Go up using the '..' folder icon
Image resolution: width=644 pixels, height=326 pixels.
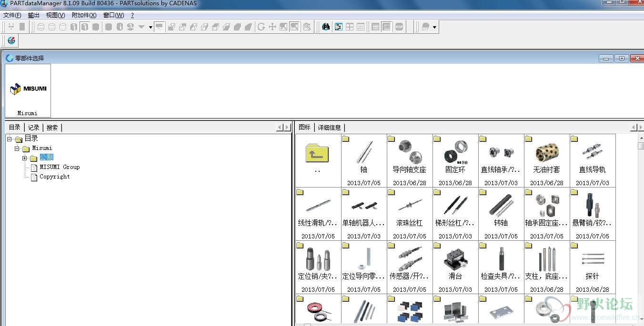317,154
